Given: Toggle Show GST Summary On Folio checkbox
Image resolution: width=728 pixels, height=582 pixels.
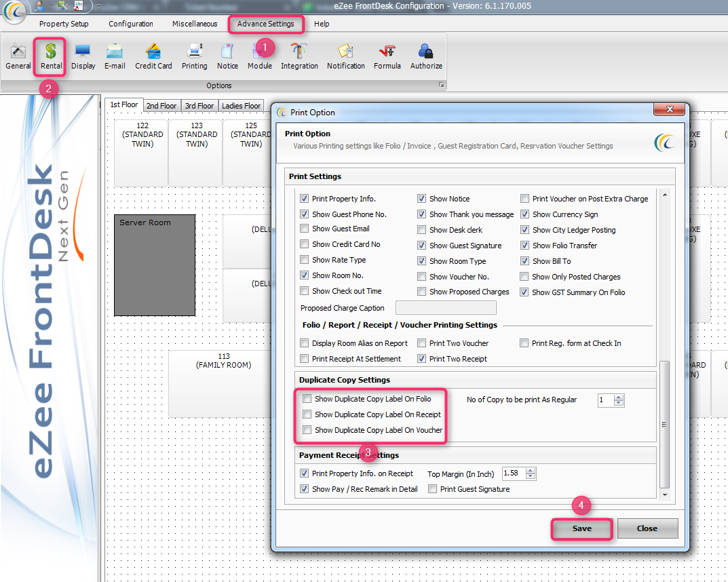Looking at the screenshot, I should [x=524, y=292].
